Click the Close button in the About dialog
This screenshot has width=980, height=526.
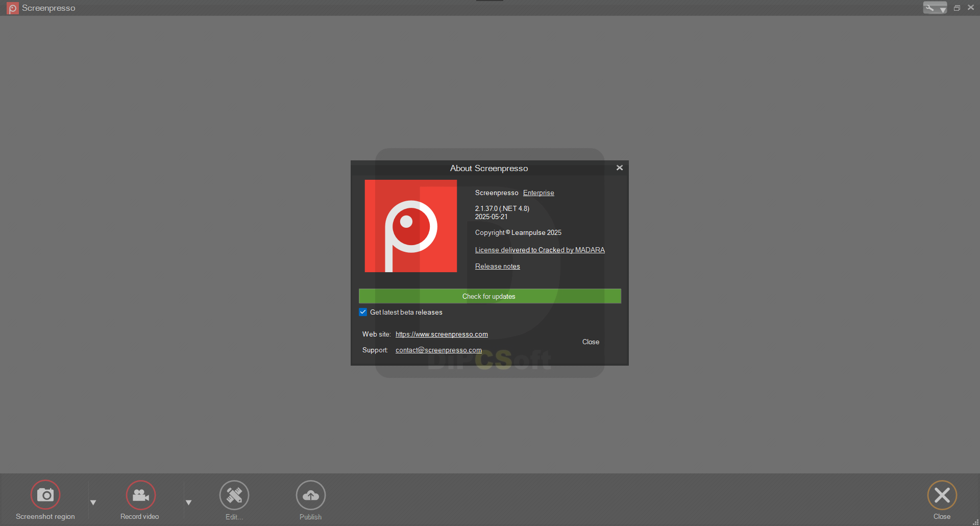[591, 342]
